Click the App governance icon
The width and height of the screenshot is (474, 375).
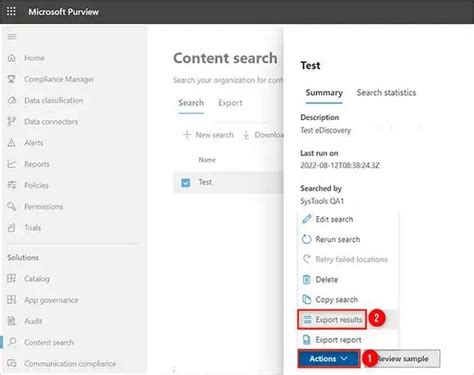coord(12,300)
